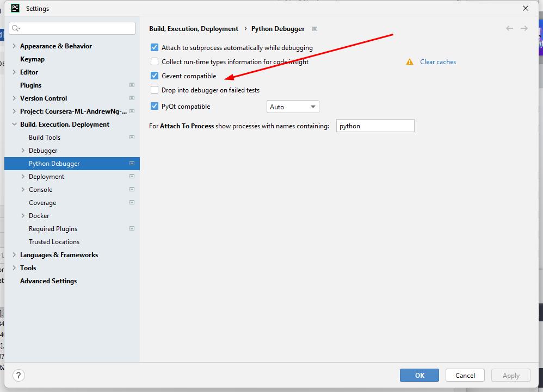Screen dimensions: 543x392
Task: Toggle the Gevent compatible checkbox
Action: coord(155,76)
